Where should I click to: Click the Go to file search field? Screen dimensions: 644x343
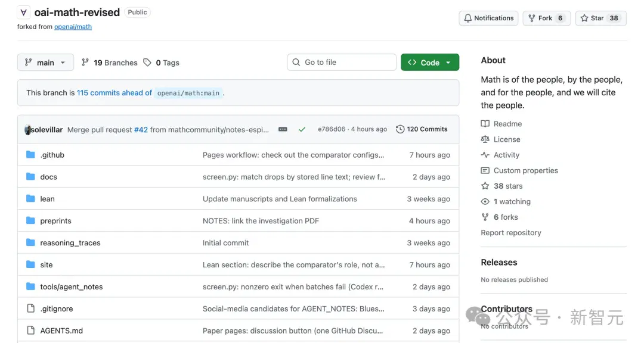coord(342,63)
